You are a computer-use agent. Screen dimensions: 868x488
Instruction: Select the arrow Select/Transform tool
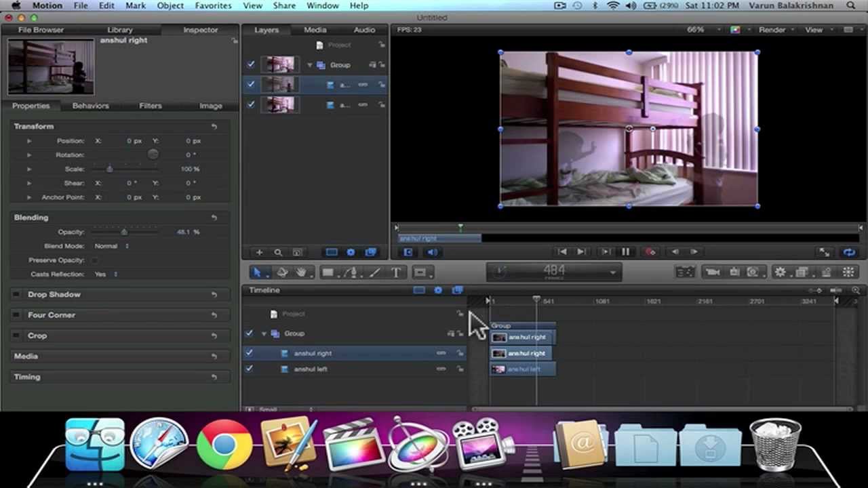pyautogui.click(x=257, y=272)
